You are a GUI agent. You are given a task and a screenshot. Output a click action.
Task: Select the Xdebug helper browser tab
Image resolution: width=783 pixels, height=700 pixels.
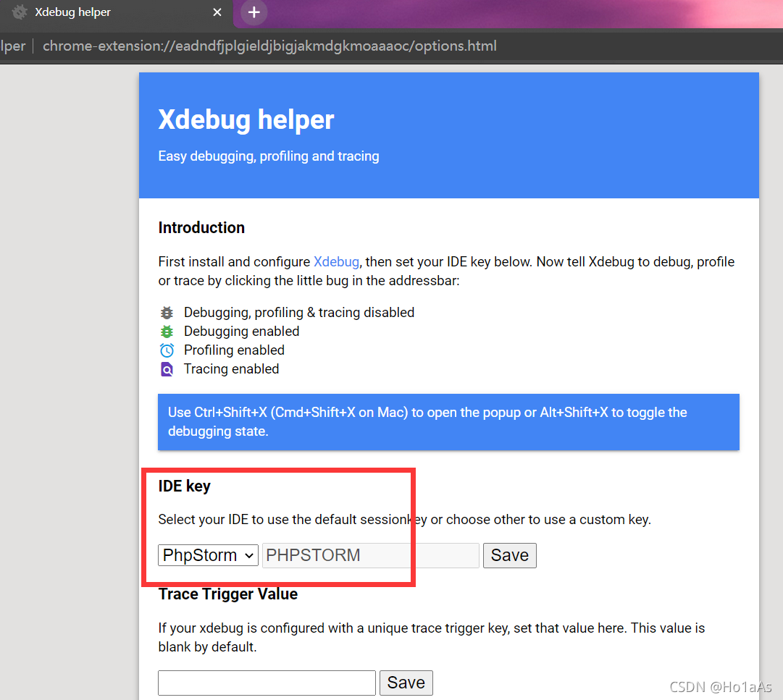[x=116, y=12]
